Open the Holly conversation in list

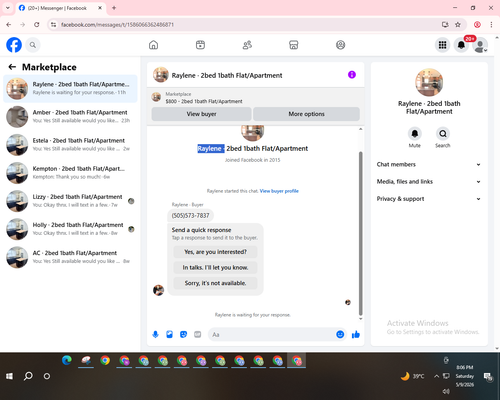tap(70, 229)
